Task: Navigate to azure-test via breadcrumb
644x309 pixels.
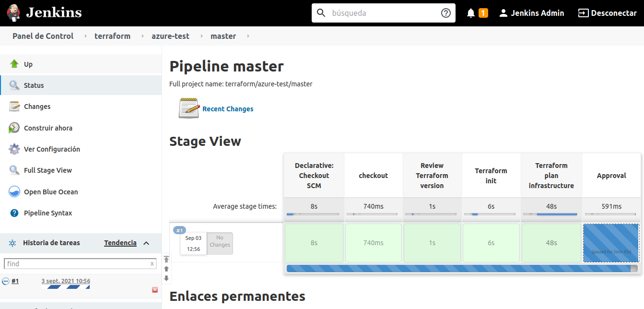Action: [171, 36]
